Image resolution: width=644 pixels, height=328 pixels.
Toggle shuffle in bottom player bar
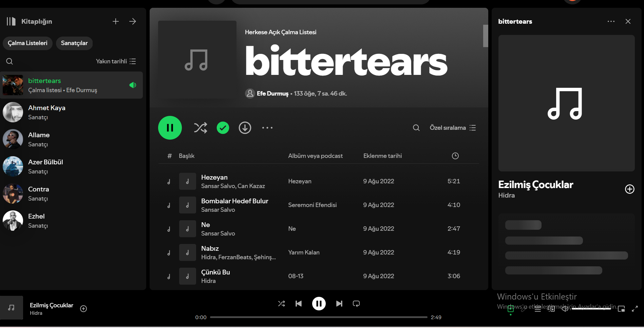(282, 304)
